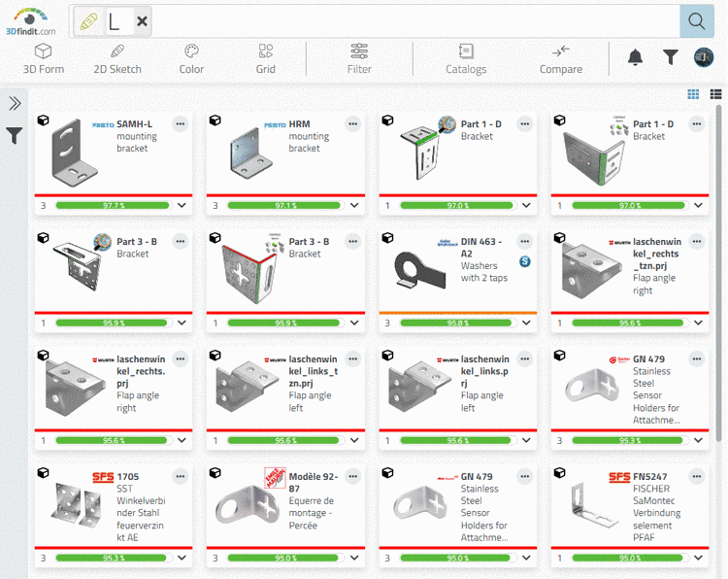
Task: Open the Compare tool
Action: [561, 59]
